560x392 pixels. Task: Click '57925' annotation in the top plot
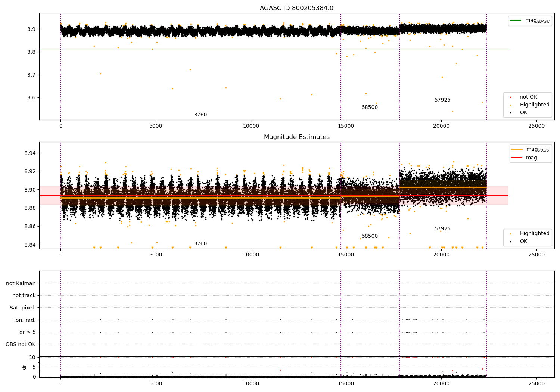(x=442, y=100)
